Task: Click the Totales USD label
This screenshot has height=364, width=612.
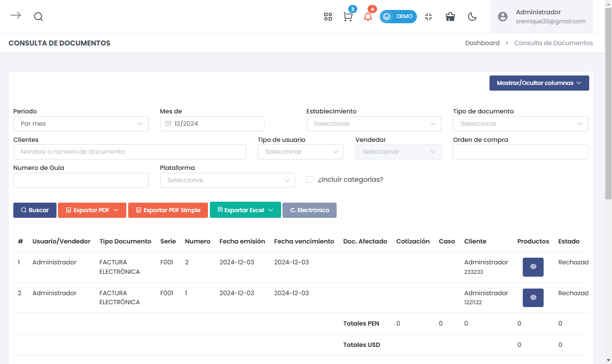Action: [x=362, y=345]
